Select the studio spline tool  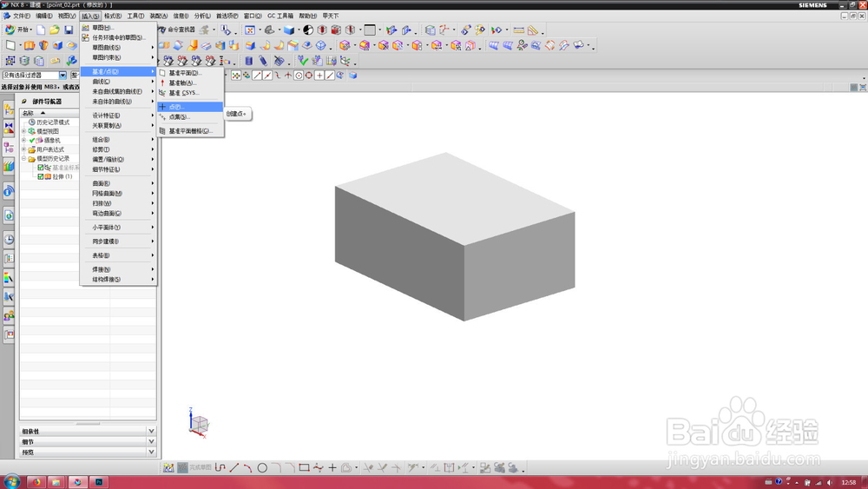click(x=319, y=468)
